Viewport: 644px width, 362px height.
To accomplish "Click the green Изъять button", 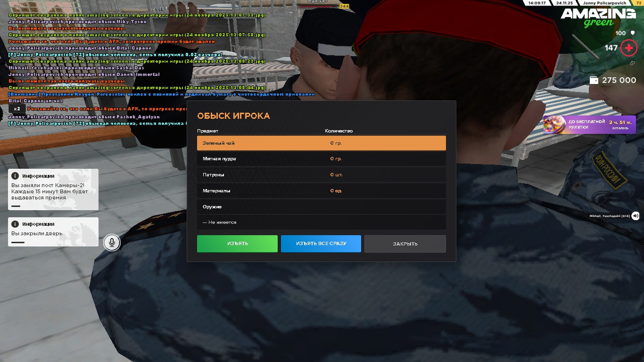I will [237, 243].
